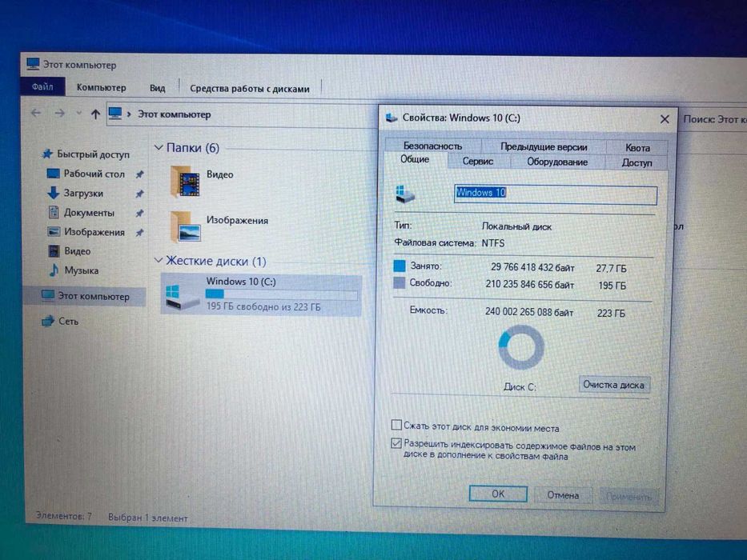Viewport: 747px width, 560px height.
Task: Click the back navigation arrow in Explorer
Action: (x=36, y=113)
